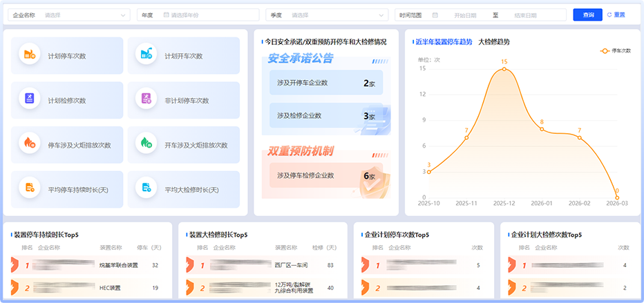Click the 平均停车持续时长(天) icon
Image resolution: width=644 pixels, height=303 pixels.
click(x=30, y=188)
